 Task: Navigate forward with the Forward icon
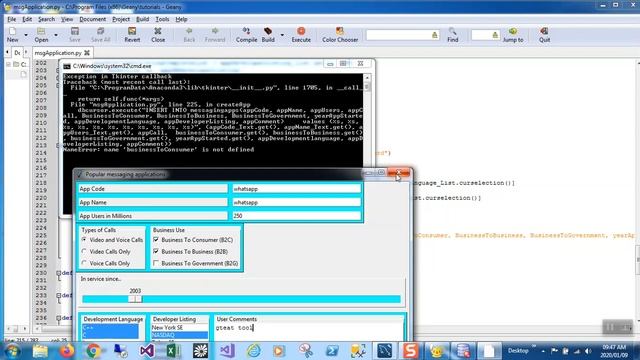215,34
